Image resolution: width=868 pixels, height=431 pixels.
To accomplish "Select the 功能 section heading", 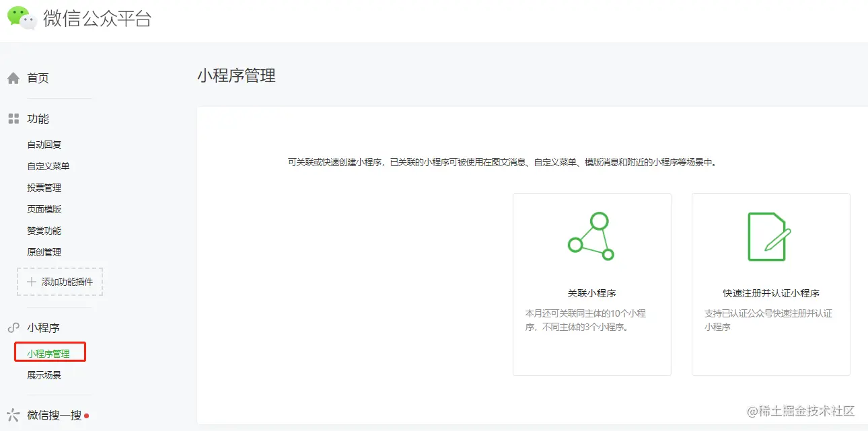I will [x=38, y=119].
